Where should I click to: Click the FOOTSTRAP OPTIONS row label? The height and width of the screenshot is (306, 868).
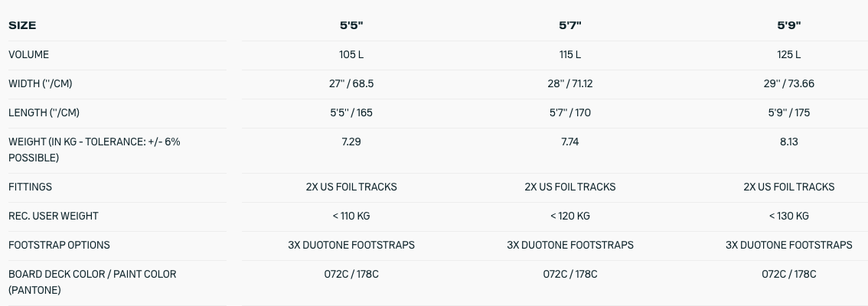[59, 245]
